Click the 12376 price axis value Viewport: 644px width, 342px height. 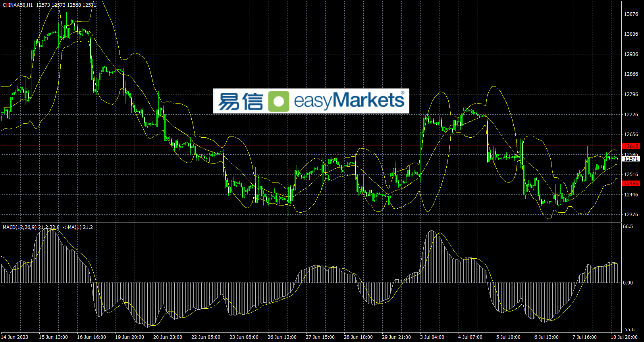(631, 215)
